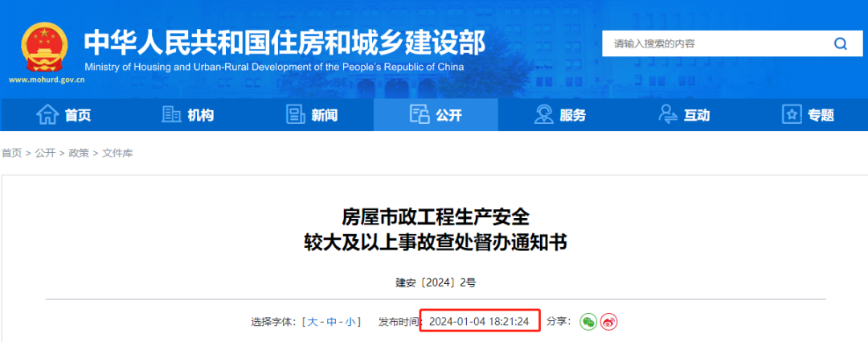Open the 服务 navigation tab
This screenshot has width=868, height=342.
pyautogui.click(x=559, y=115)
